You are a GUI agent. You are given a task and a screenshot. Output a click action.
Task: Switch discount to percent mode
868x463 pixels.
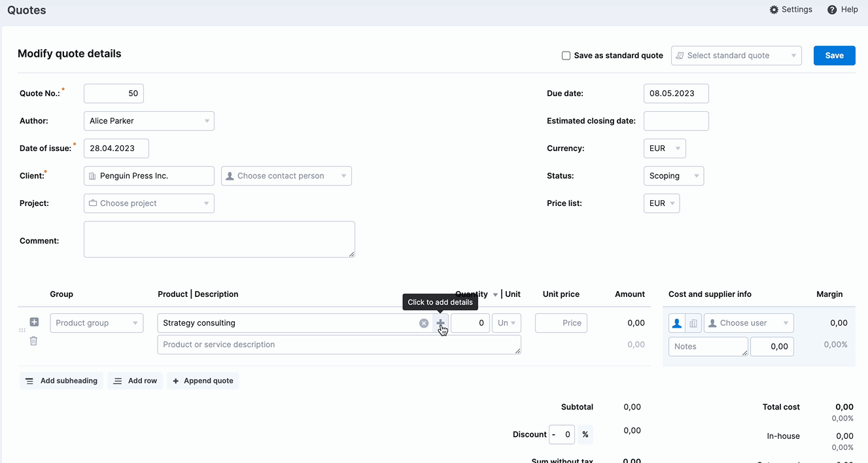click(x=585, y=435)
